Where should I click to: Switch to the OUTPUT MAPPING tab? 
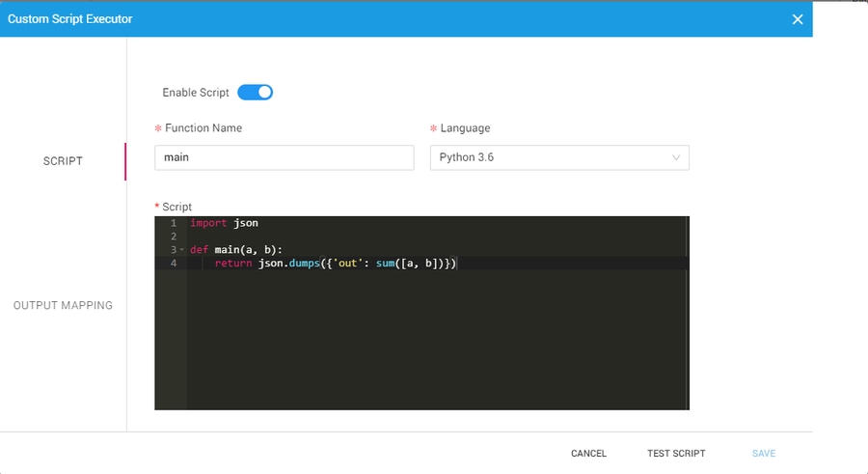tap(63, 305)
